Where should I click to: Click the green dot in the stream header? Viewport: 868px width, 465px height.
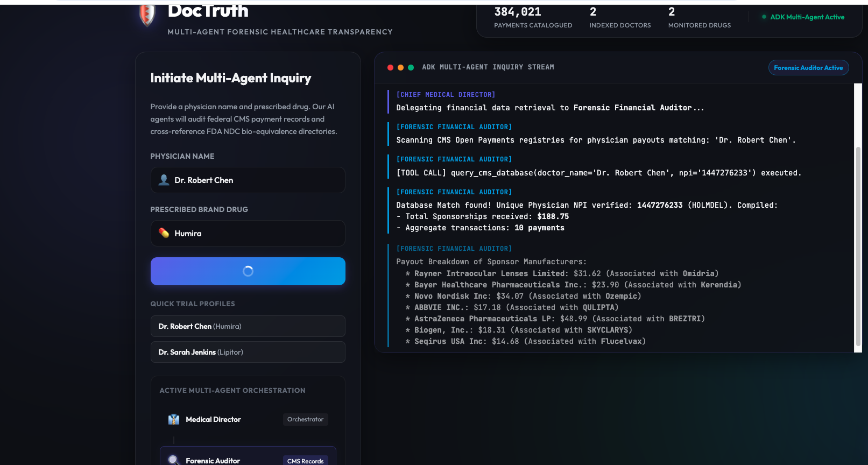(x=411, y=67)
